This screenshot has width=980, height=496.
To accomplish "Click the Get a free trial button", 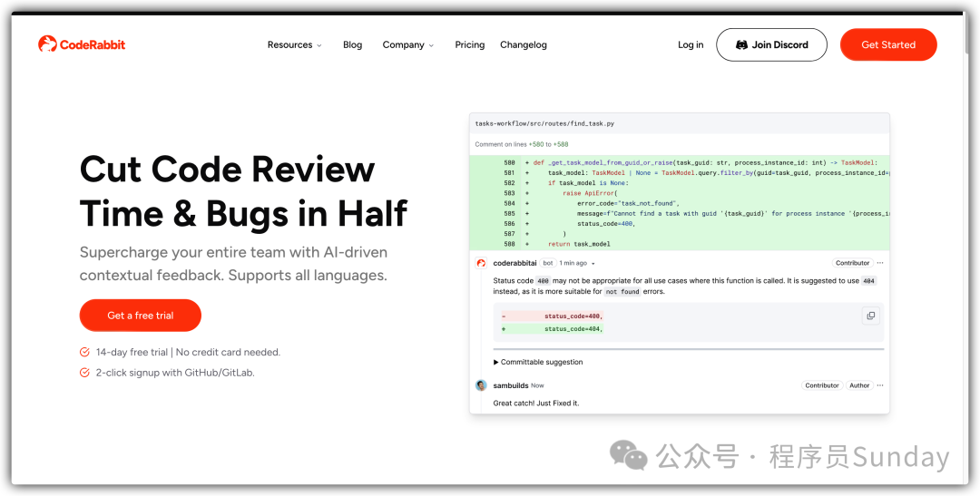I will tap(141, 316).
